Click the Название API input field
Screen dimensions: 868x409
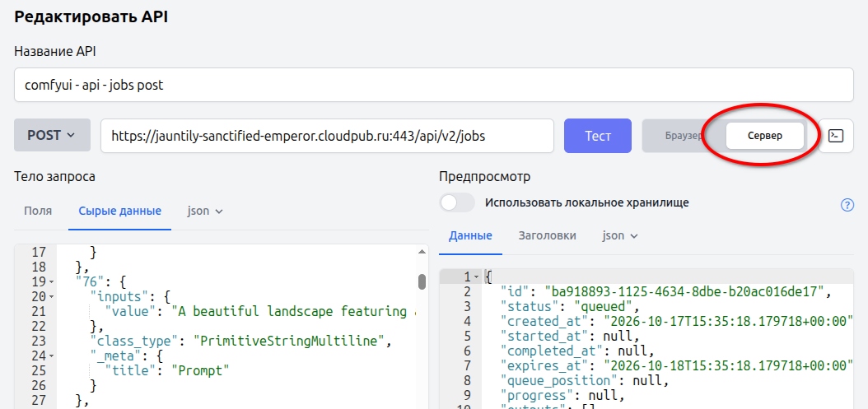[433, 85]
